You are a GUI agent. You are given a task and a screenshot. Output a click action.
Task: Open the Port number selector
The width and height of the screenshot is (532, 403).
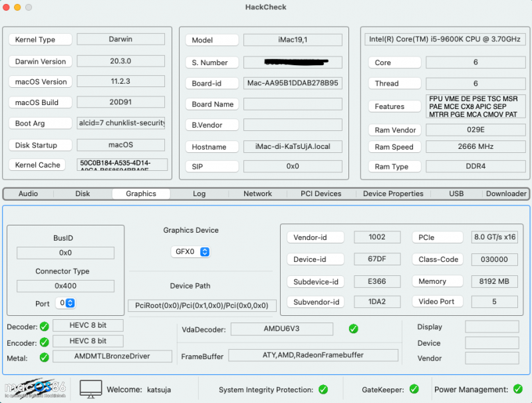pos(65,303)
